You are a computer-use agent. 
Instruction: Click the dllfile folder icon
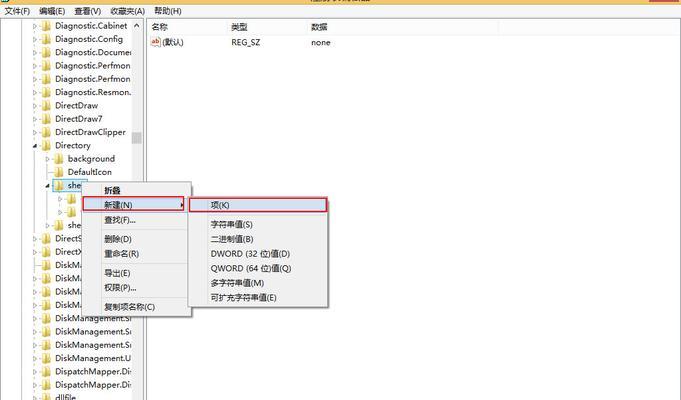[46, 397]
